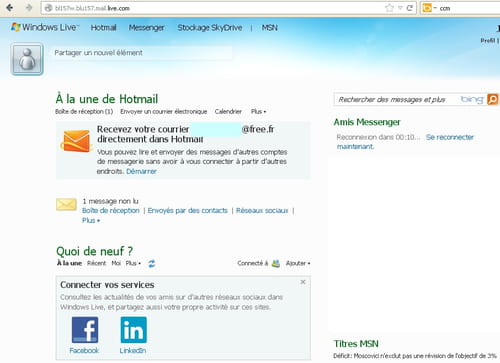Image resolution: width=500 pixels, height=363 pixels.
Task: Click the LinkedIn icon
Action: pyautogui.click(x=134, y=330)
